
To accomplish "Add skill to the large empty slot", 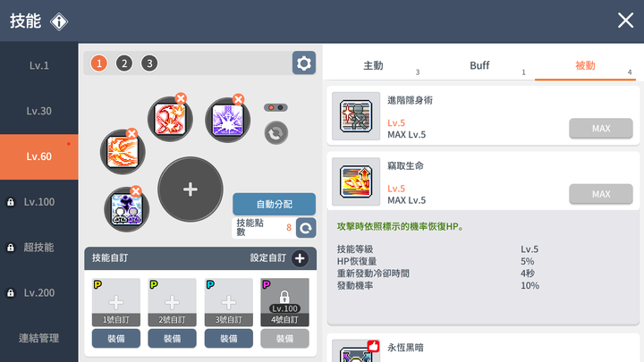I will (191, 189).
